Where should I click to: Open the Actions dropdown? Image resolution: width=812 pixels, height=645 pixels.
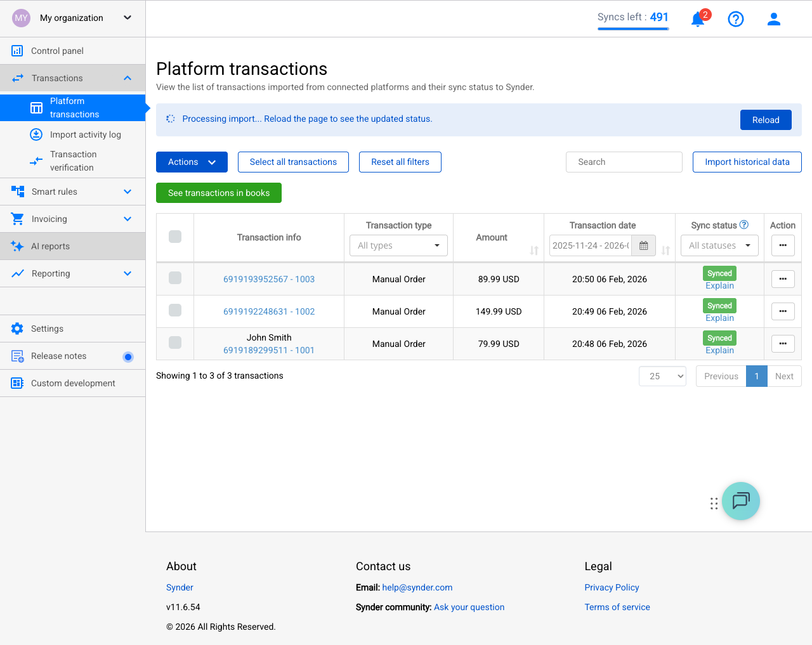(191, 162)
